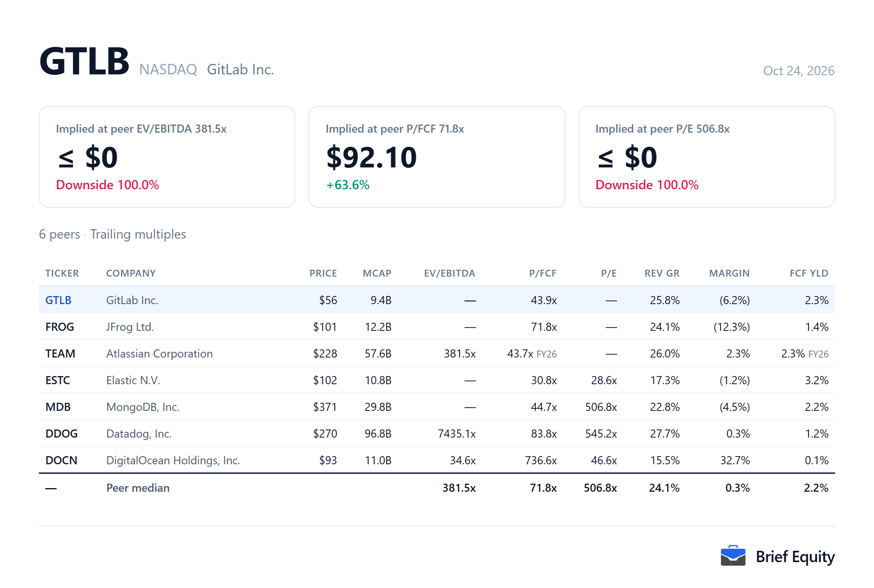
Task: Click the MCAP column header
Action: 377,273
